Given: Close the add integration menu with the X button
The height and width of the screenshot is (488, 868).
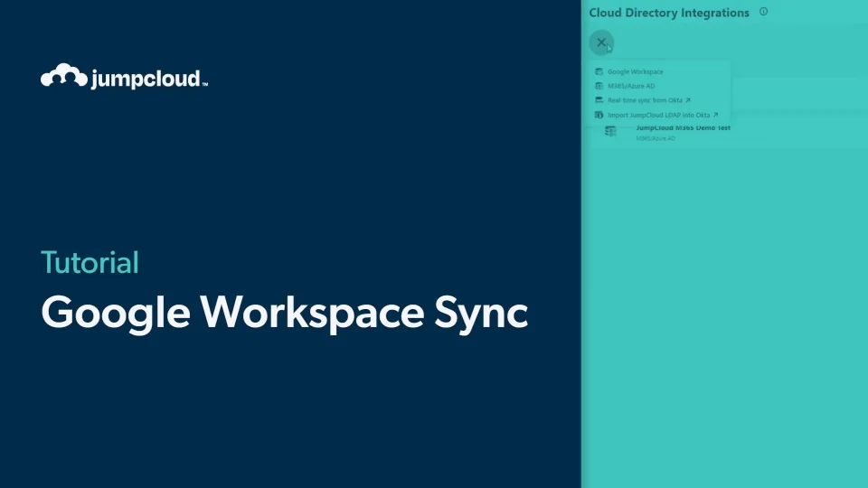Looking at the screenshot, I should pos(601,42).
